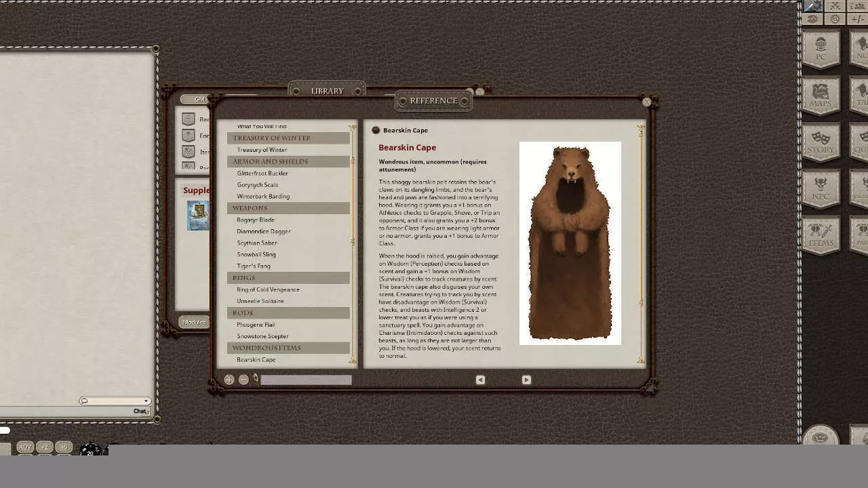
Task: Open Phosgene Flail entry
Action: pos(256,325)
